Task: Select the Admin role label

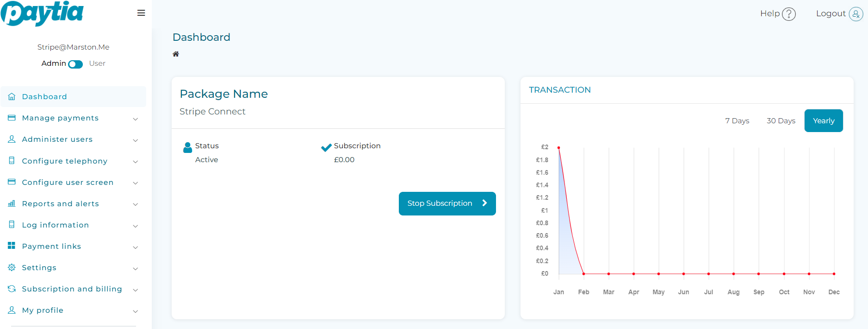Action: click(54, 63)
